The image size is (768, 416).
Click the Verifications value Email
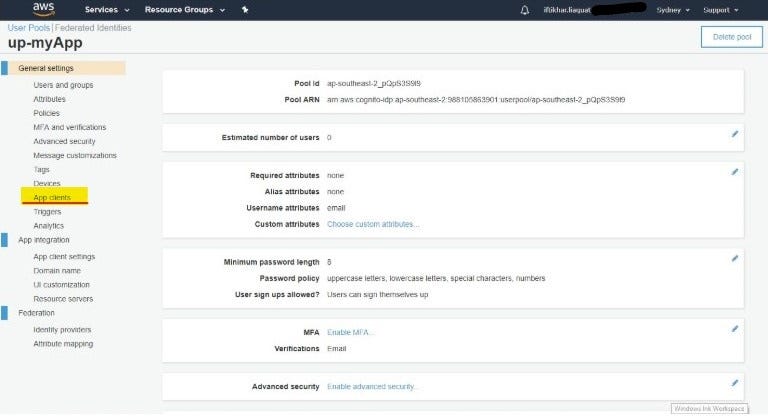pos(336,349)
